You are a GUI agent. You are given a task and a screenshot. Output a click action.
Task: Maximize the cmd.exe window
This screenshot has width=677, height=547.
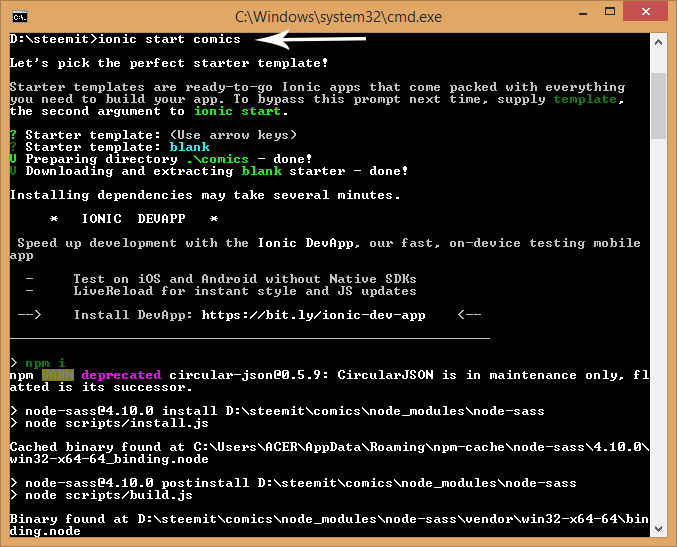610,12
